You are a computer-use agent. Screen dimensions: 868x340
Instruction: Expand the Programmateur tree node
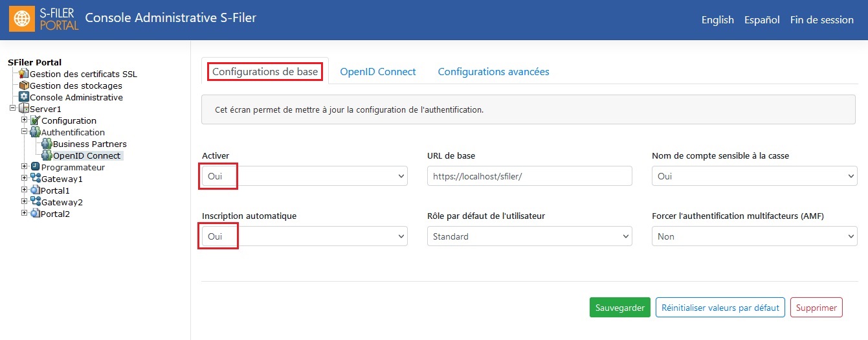coord(25,166)
